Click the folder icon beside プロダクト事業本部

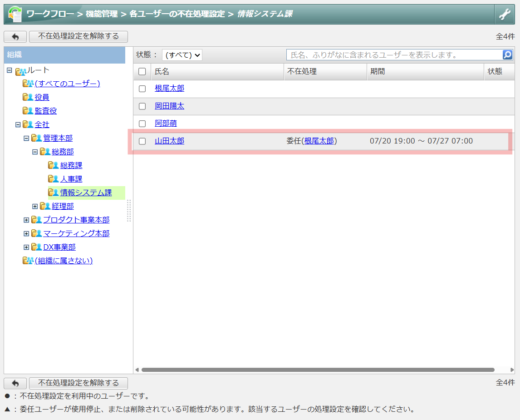click(x=36, y=220)
